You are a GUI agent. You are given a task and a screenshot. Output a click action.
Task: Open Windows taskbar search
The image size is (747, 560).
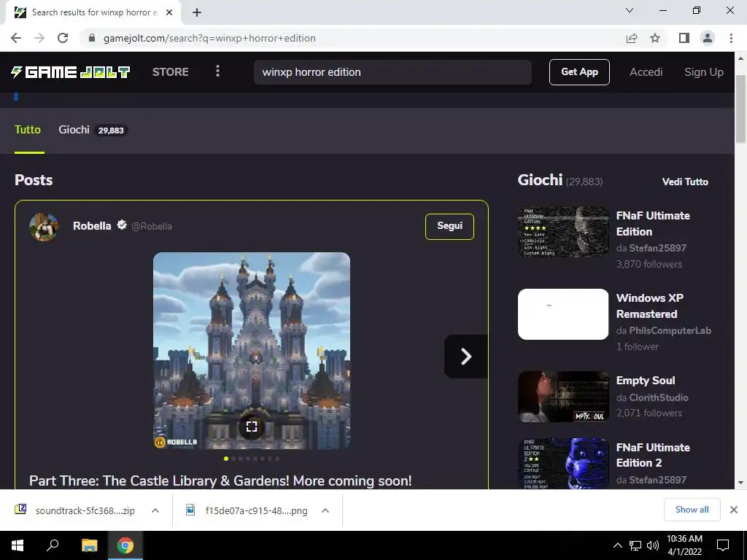coord(53,545)
